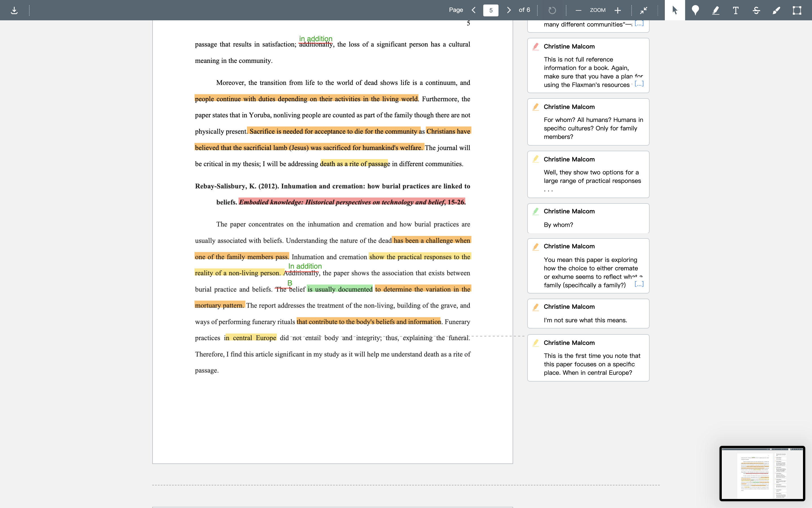Zoom in with the plus button
812x508 pixels.
click(617, 10)
